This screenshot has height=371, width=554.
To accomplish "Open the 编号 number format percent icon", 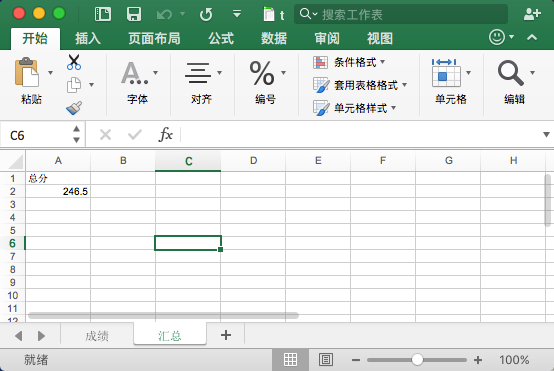I will (262, 73).
